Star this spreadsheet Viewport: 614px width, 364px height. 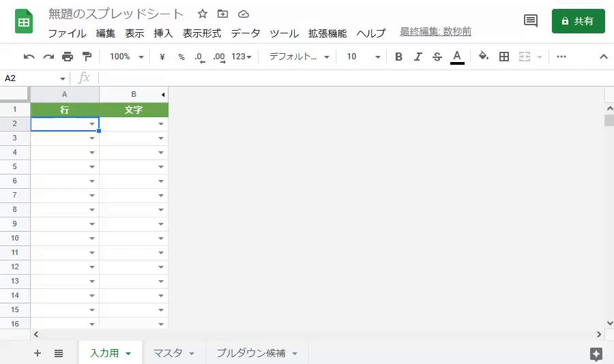pos(202,14)
